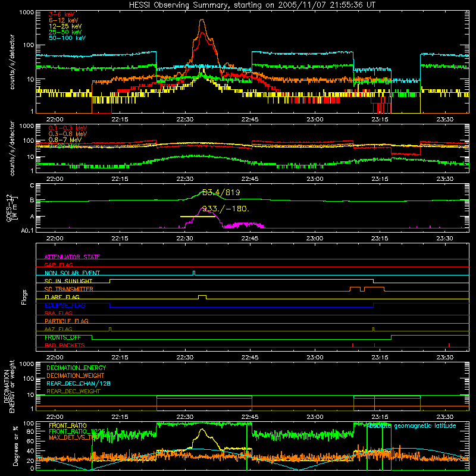Select the FLARE_FLAG label

coord(62,297)
